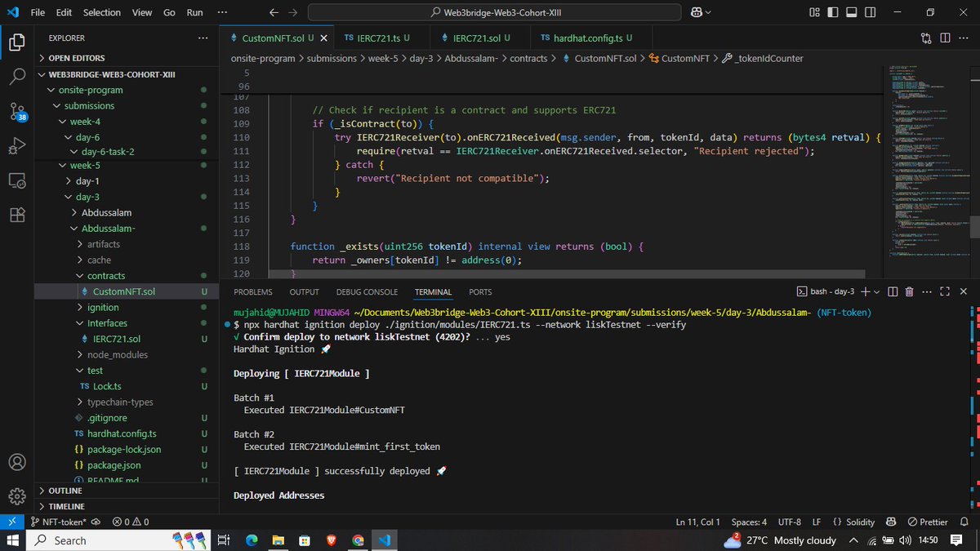This screenshot has height=551, width=980.
Task: Create a new terminal with plus icon
Action: click(866, 291)
